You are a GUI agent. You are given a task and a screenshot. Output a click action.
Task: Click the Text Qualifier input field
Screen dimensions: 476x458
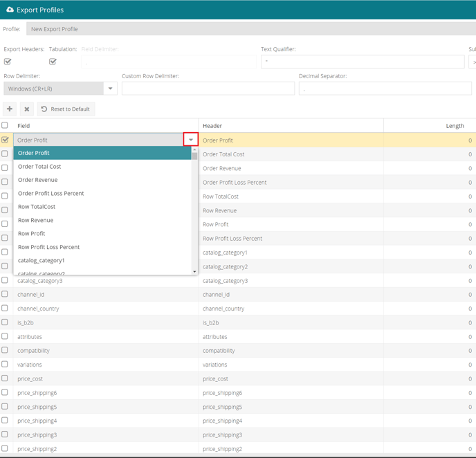363,62
